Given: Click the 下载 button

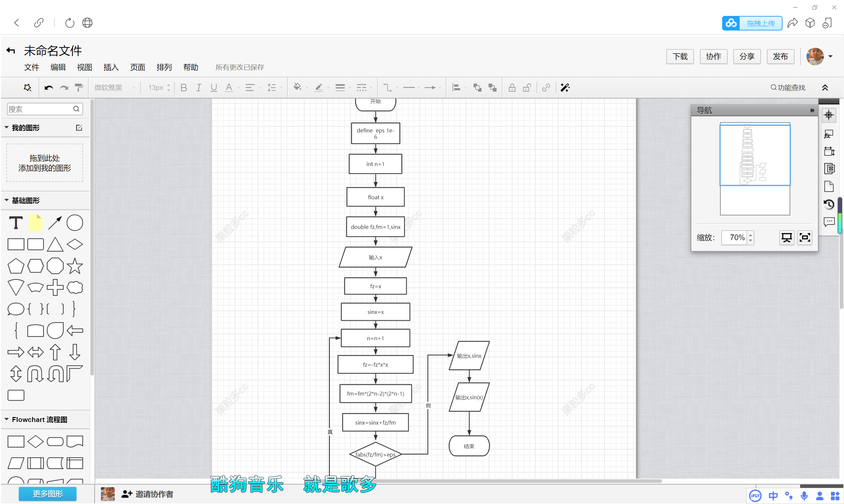Looking at the screenshot, I should (679, 56).
